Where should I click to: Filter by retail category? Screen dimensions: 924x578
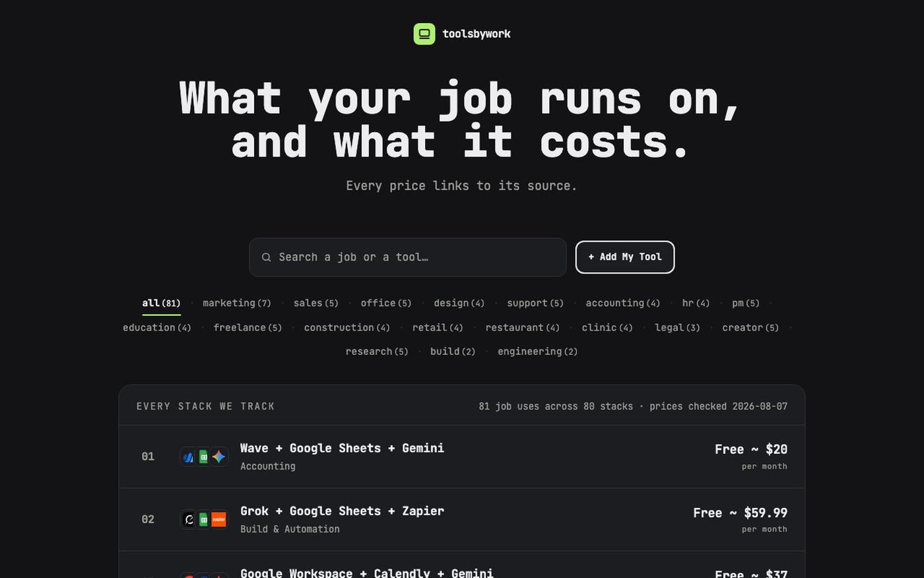click(438, 328)
